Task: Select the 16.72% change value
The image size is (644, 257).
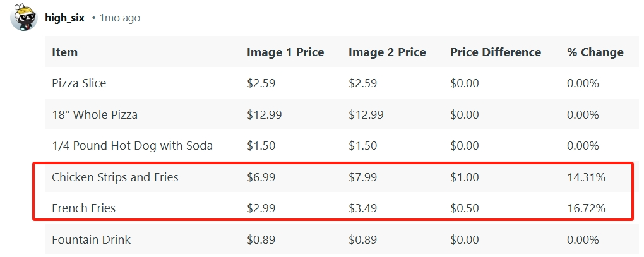Action: pyautogui.click(x=586, y=208)
